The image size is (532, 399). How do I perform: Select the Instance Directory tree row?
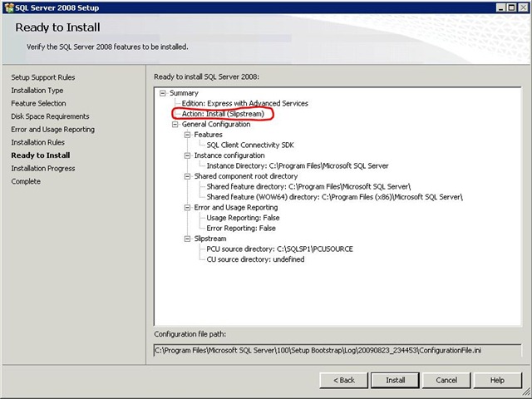click(298, 166)
